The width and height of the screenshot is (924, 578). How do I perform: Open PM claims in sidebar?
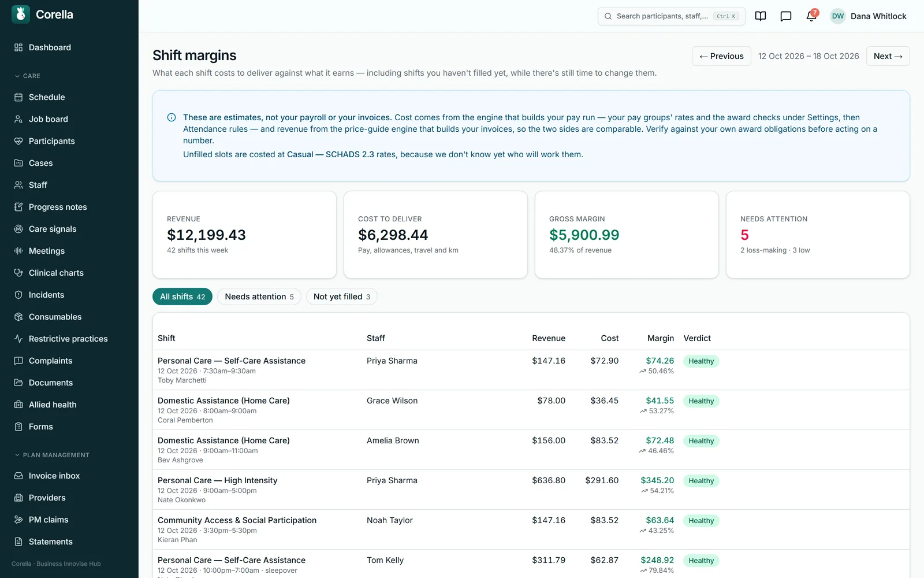click(69, 520)
